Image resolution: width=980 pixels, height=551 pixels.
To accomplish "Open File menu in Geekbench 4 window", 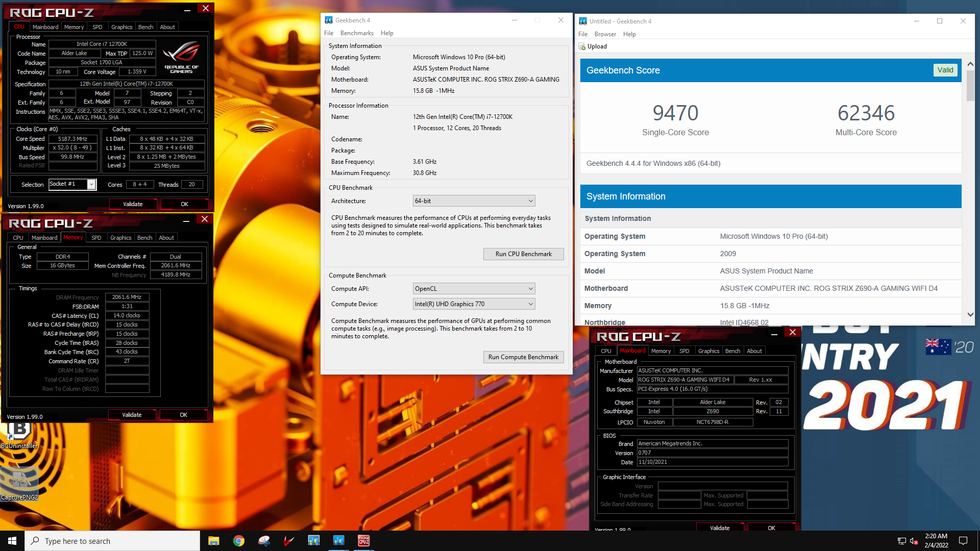I will click(x=329, y=33).
